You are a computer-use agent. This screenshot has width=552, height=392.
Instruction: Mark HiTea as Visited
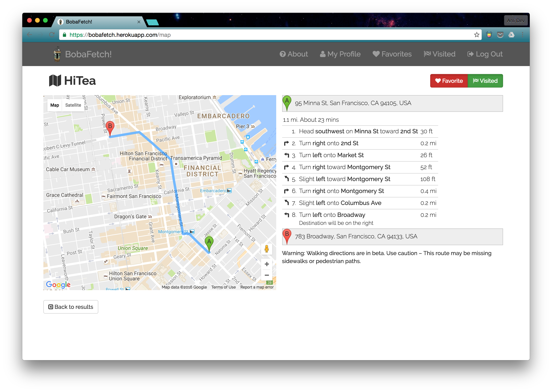click(485, 81)
